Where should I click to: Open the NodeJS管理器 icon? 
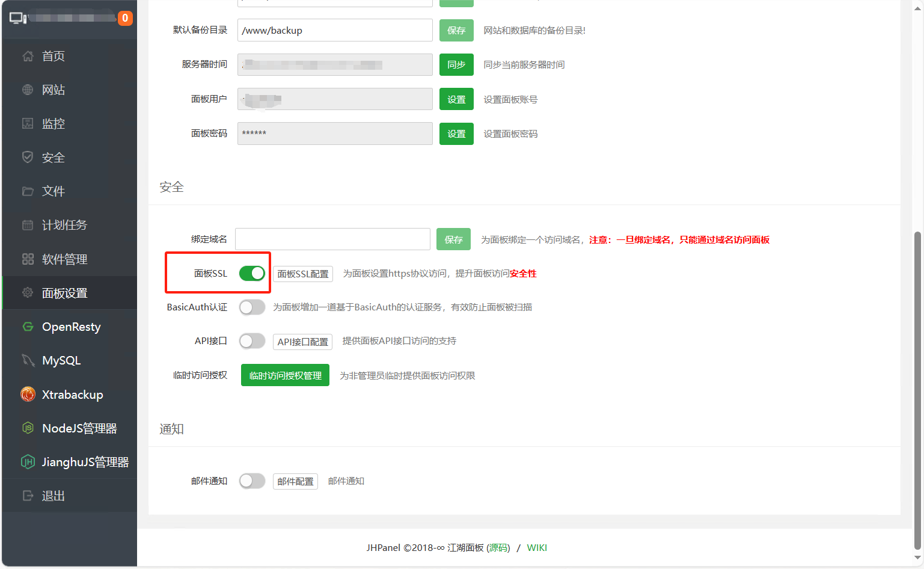click(28, 428)
